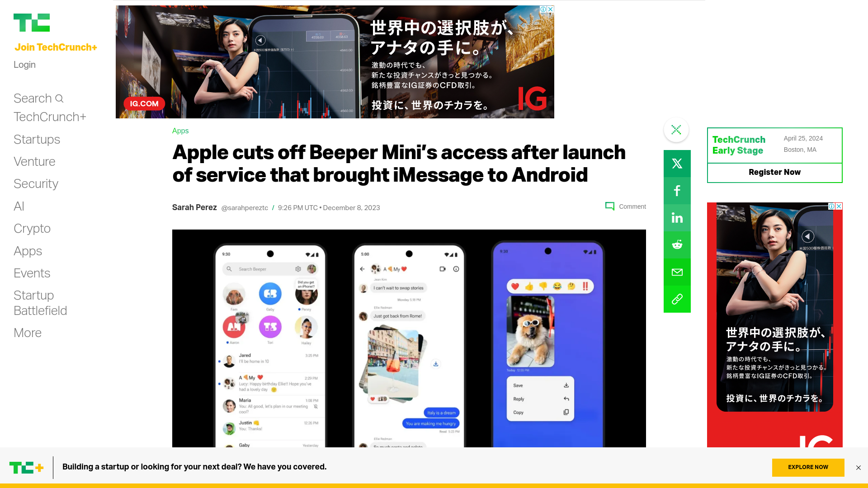Screen dimensions: 868x488
Task: Click the close bottom banner button
Action: (859, 468)
